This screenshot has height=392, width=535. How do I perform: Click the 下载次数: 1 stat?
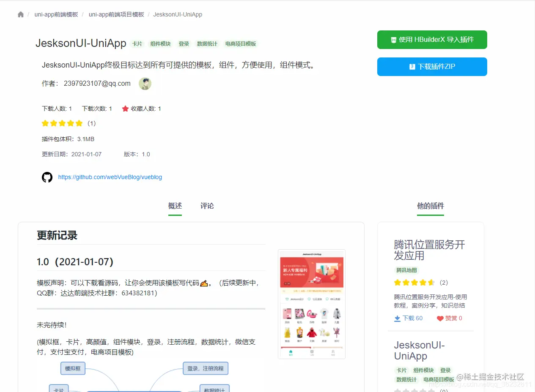coord(97,109)
